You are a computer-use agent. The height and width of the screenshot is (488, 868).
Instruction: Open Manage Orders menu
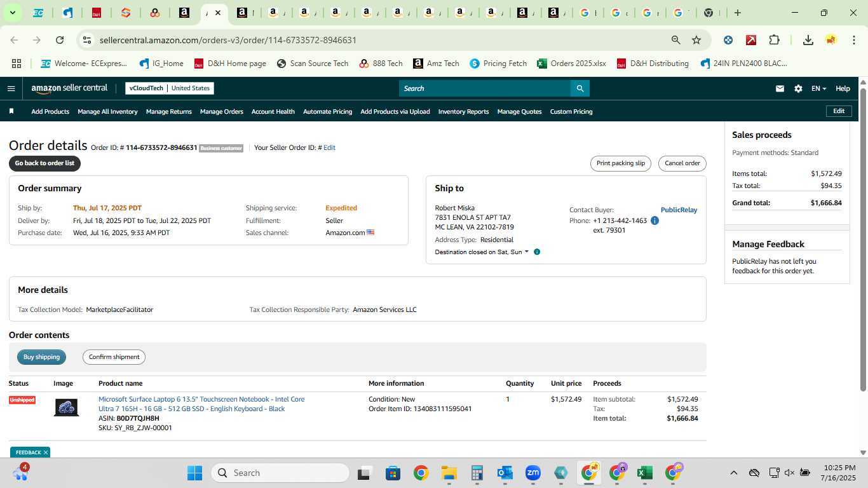pos(221,111)
